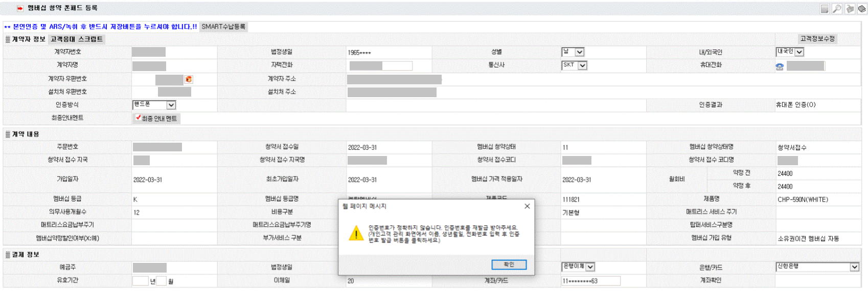This screenshot has width=868, height=291.
Task: Click the 설치처 우편번호 field
Action: tap(174, 92)
